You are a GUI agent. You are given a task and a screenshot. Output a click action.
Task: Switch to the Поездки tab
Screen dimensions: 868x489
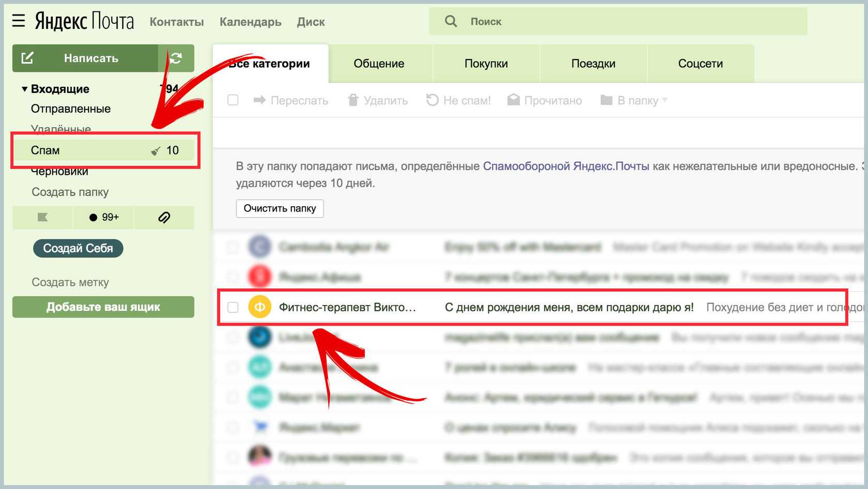(593, 64)
